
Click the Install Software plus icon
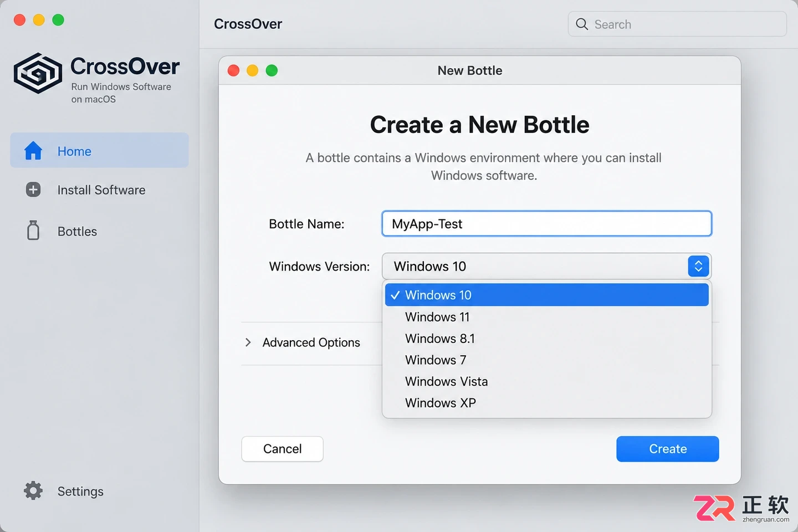33,190
